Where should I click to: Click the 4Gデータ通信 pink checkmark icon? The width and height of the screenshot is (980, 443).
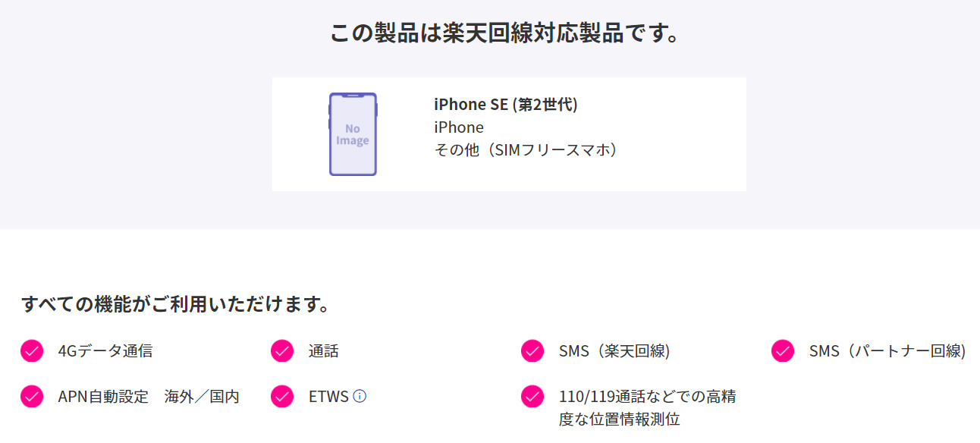point(32,351)
